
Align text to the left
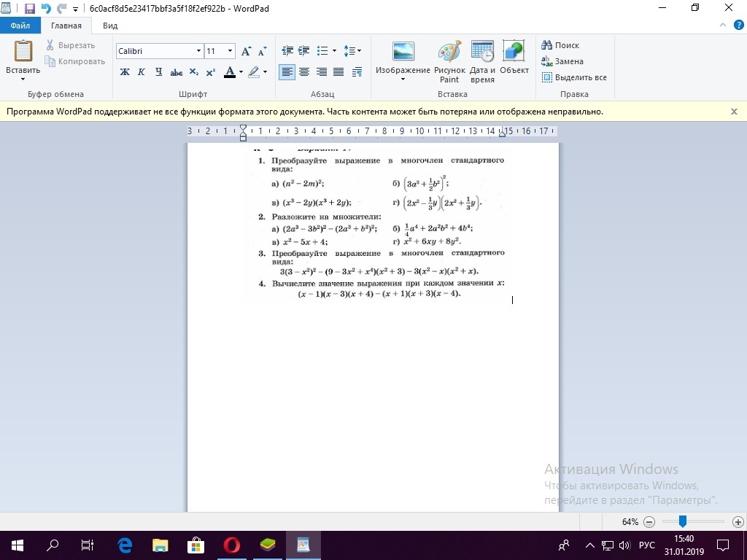(287, 72)
